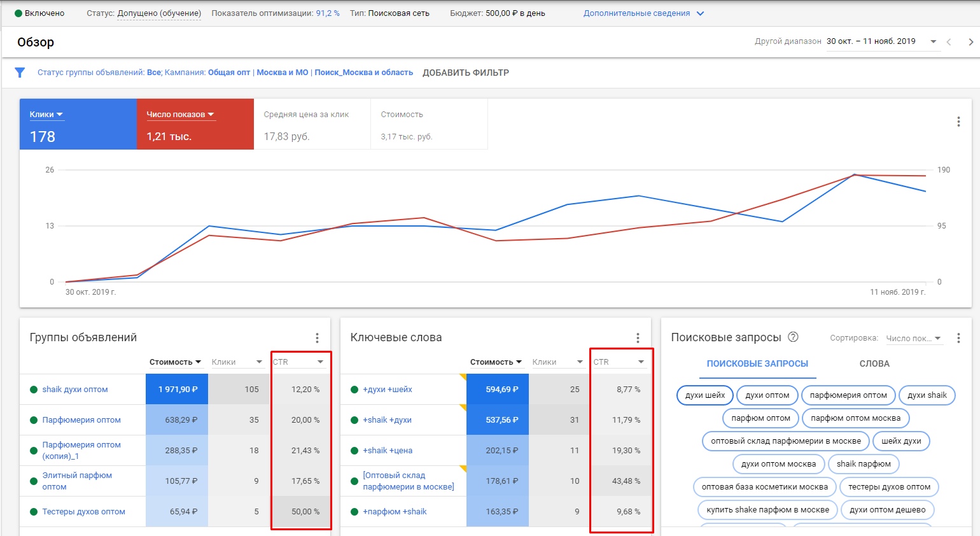Click the green status dot for Тестеры духов оптом

(34, 512)
